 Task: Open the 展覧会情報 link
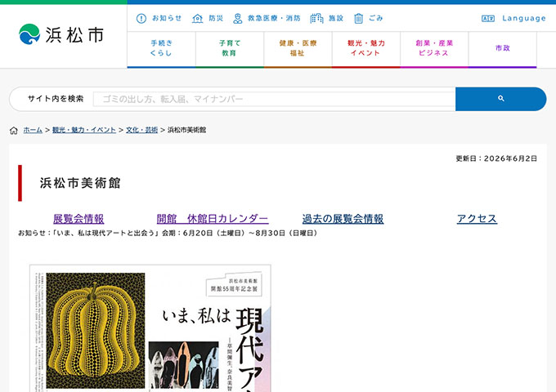(x=78, y=219)
